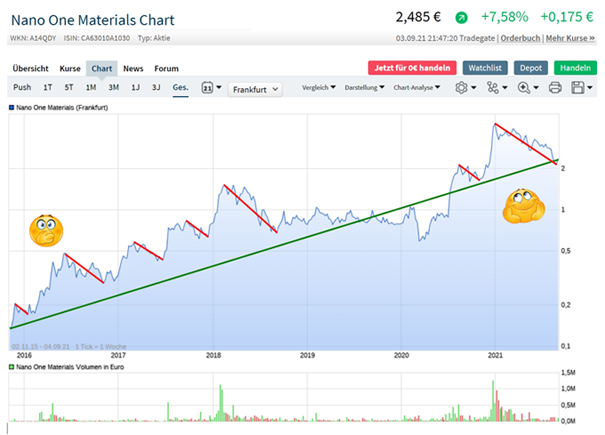Click the green price trend arrow icon
Image resolution: width=605 pixels, height=435 pixels.
tap(461, 18)
